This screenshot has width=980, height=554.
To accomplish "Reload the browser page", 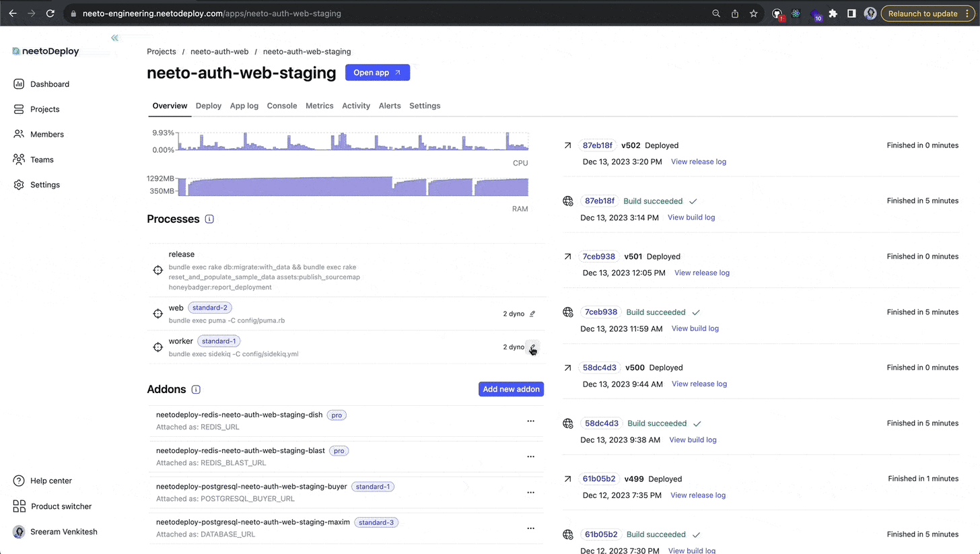I will point(50,13).
